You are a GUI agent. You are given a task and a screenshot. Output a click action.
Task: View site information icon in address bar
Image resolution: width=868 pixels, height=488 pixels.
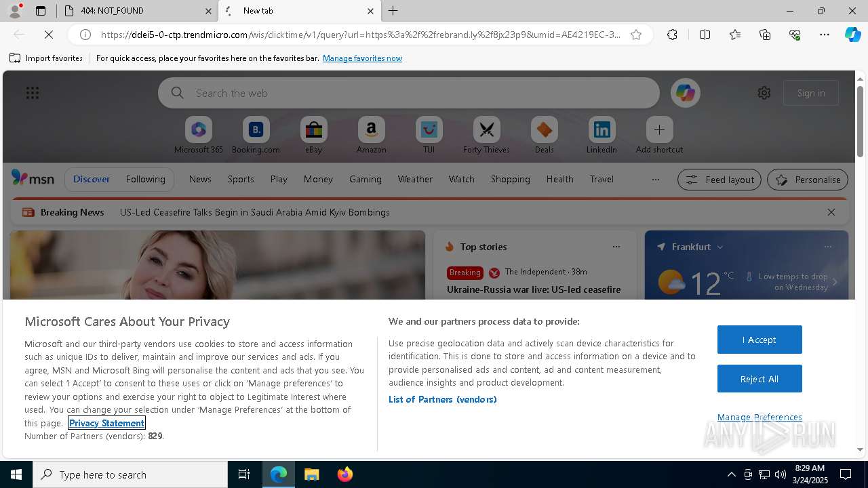[85, 35]
